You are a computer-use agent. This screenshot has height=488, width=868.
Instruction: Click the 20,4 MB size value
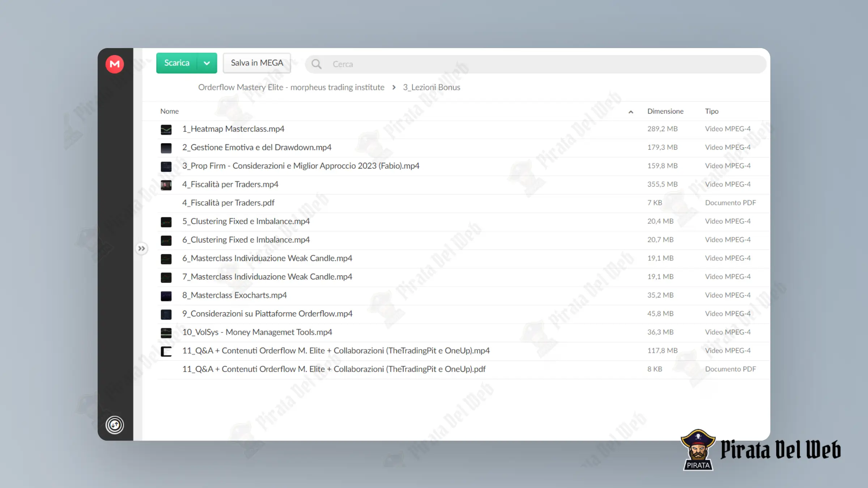(x=660, y=221)
